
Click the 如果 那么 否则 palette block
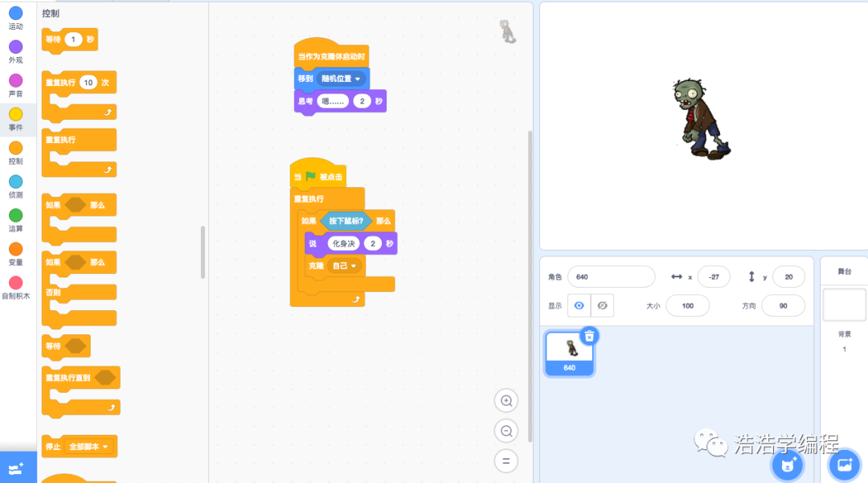(79, 289)
